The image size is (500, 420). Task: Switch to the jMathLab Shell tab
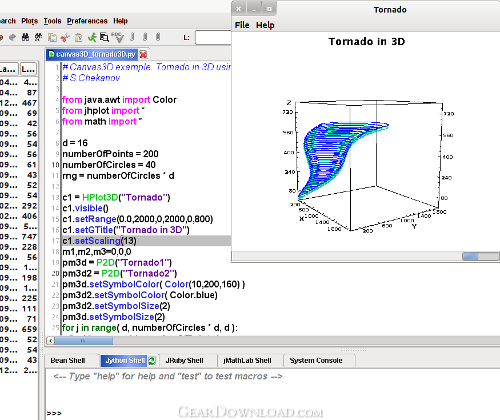point(247,360)
